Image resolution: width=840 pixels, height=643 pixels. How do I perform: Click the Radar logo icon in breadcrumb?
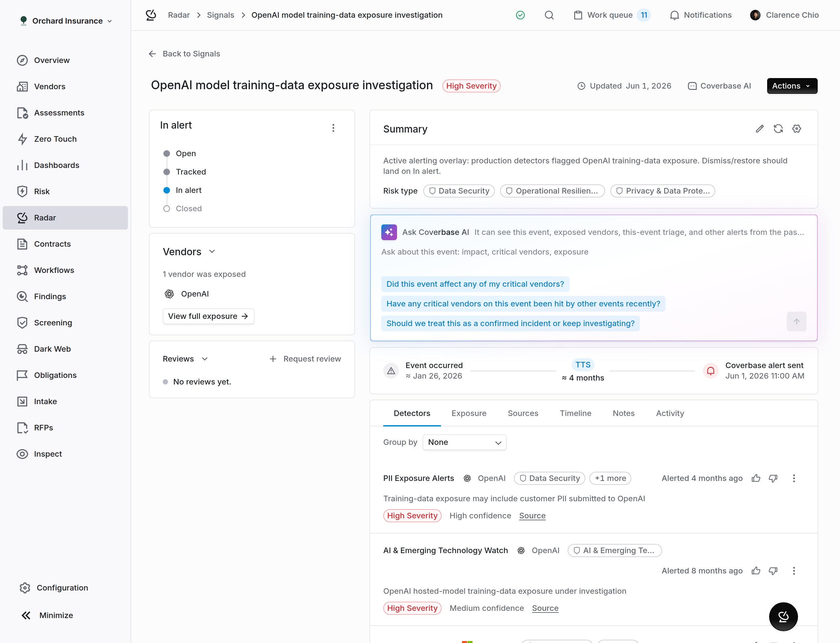click(151, 15)
